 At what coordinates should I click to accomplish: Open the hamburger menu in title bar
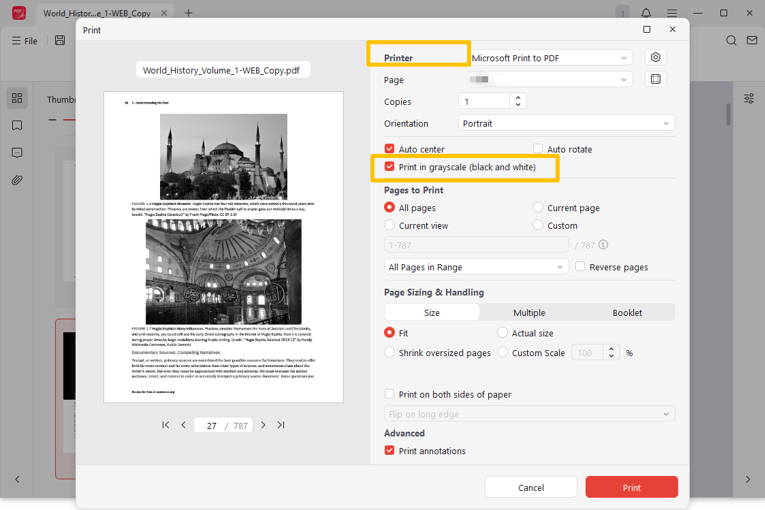click(x=672, y=13)
